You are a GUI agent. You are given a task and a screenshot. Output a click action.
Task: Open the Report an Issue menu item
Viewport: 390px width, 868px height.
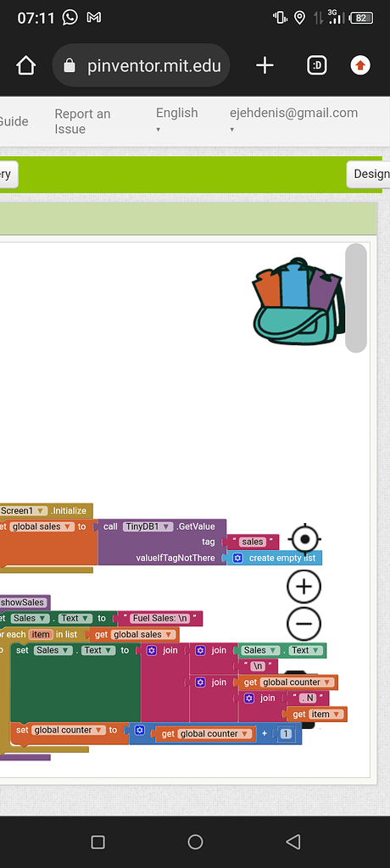point(82,121)
